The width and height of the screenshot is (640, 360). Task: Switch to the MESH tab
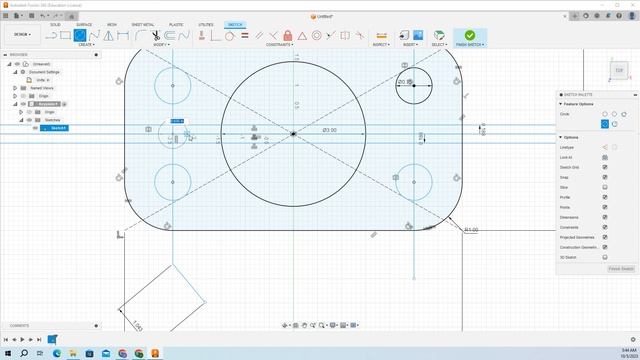(111, 25)
